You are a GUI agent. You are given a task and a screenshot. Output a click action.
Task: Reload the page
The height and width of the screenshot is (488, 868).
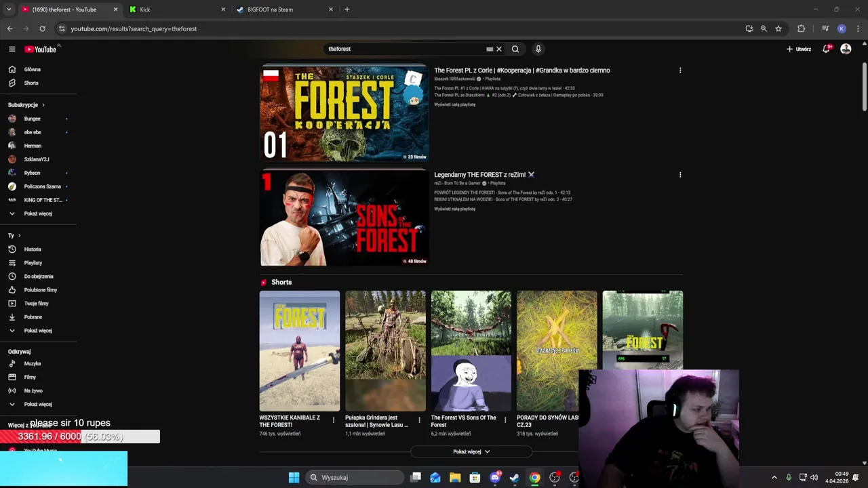[42, 28]
